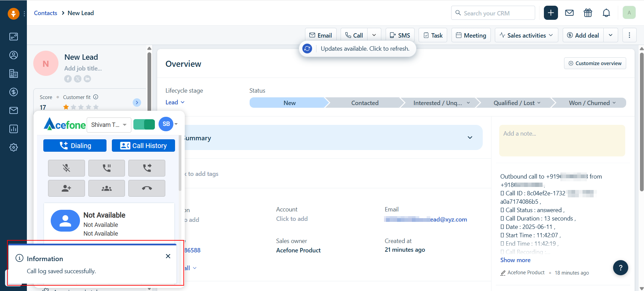644x291 pixels.
Task: Click the first star in the Customer fit rating
Action: (x=66, y=107)
